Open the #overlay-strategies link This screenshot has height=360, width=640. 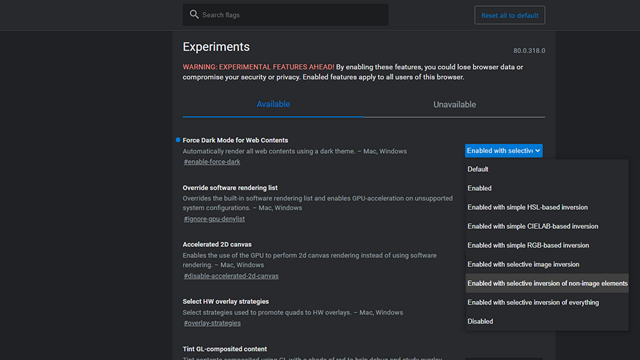pos(212,323)
